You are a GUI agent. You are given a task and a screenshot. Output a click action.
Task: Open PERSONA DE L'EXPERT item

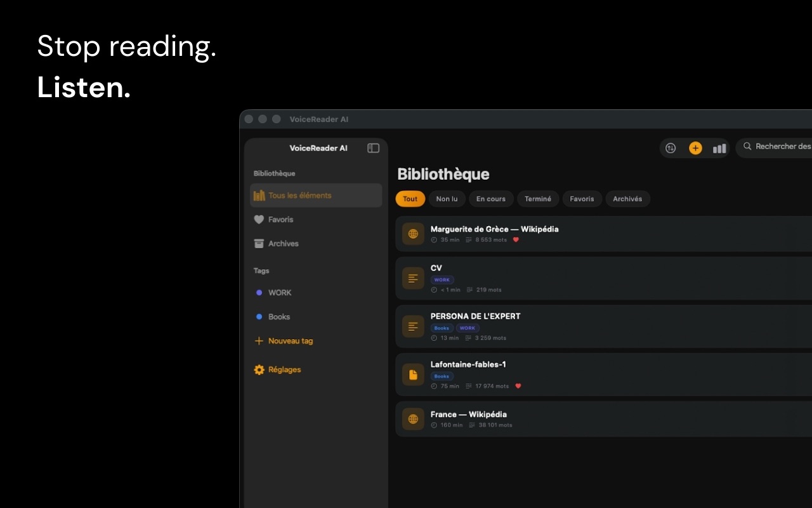coord(603,326)
